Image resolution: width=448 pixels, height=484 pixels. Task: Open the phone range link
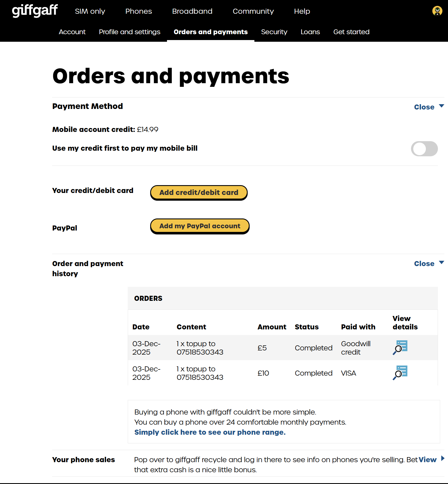pyautogui.click(x=210, y=432)
